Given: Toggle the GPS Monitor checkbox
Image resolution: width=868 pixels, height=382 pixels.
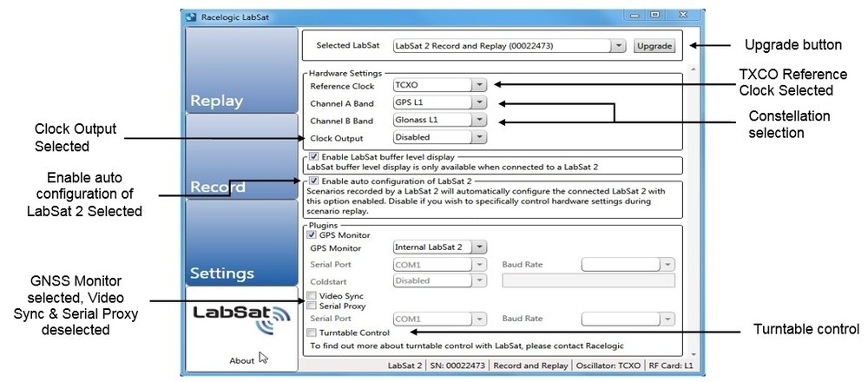Looking at the screenshot, I should [312, 234].
